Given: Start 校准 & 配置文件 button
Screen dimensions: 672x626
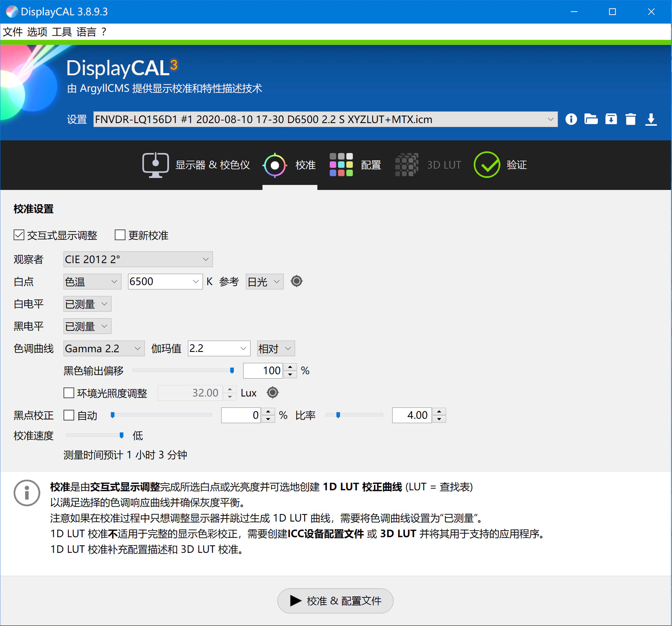Looking at the screenshot, I should [x=335, y=601].
